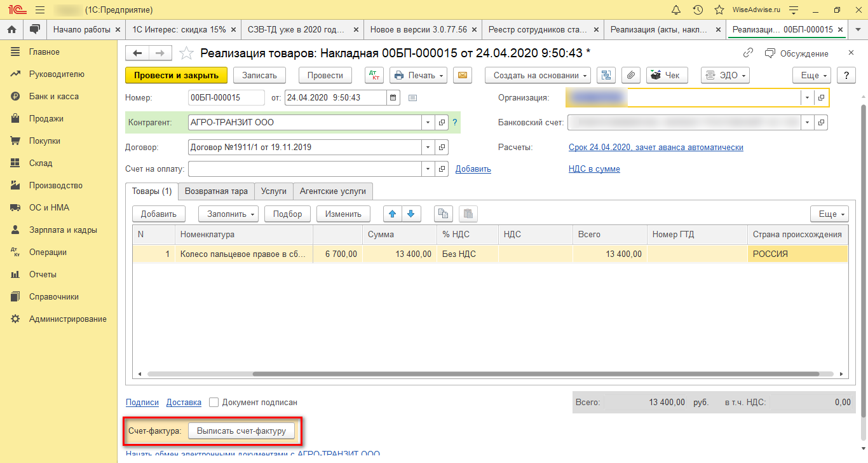
Task: Expand the Организация dropdown arrow
Action: (x=807, y=97)
